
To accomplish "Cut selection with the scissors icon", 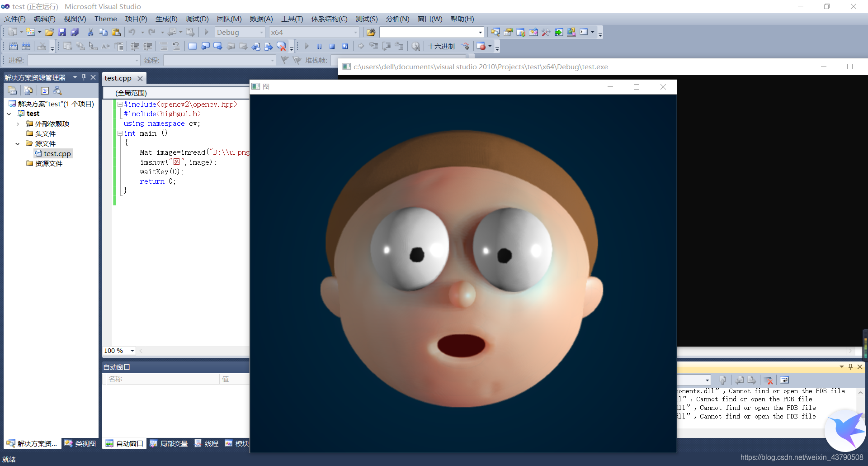I will pos(90,33).
